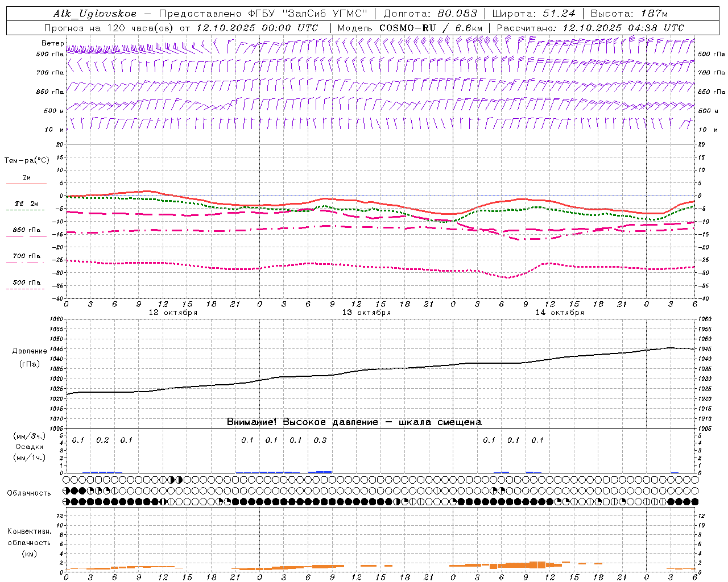Click the left 700 гПа wind level label
The height and width of the screenshot is (582, 728).
(x=50, y=73)
